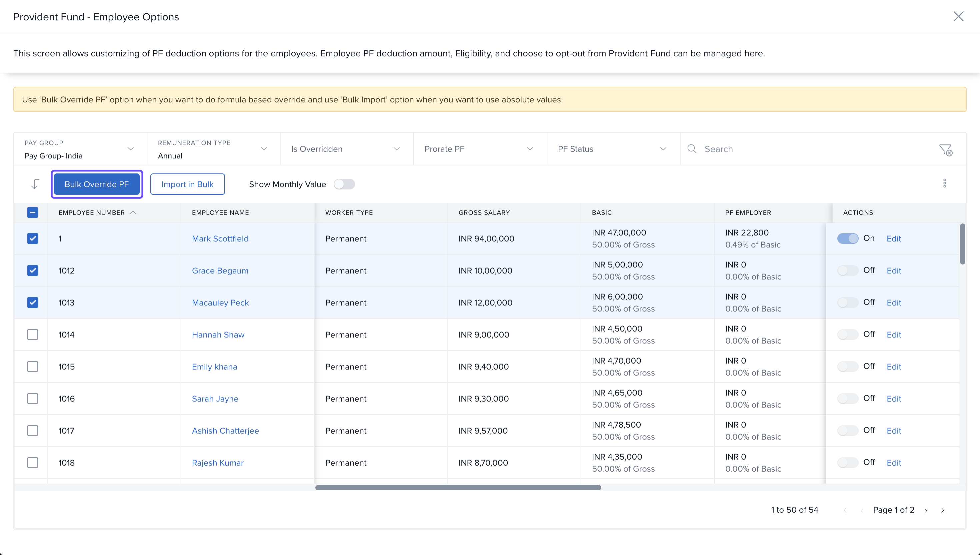This screenshot has height=555, width=980.
Task: Click the sort arrow icon beside Bulk Override
Action: (x=35, y=184)
